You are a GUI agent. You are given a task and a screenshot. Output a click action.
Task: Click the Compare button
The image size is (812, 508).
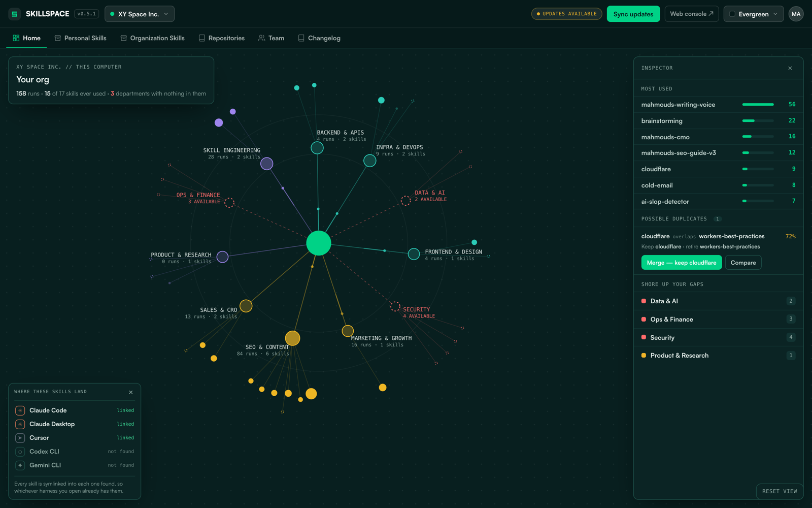(743, 263)
